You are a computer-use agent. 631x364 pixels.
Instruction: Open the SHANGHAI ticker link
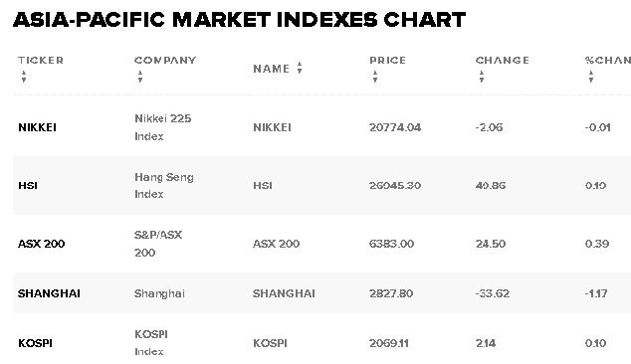[49, 293]
